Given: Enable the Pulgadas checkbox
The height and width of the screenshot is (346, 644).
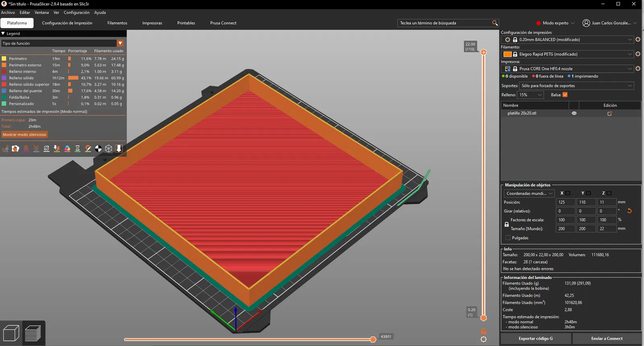Looking at the screenshot, I should pos(508,238).
